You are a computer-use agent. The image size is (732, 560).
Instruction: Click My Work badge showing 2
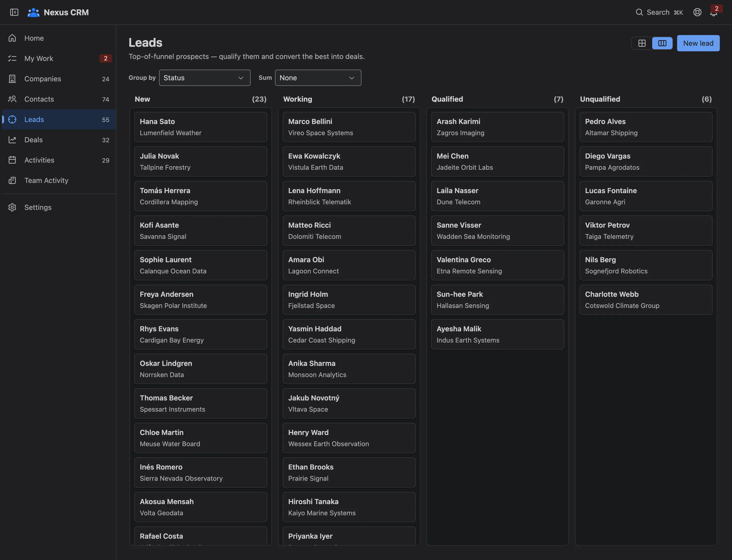tap(106, 58)
